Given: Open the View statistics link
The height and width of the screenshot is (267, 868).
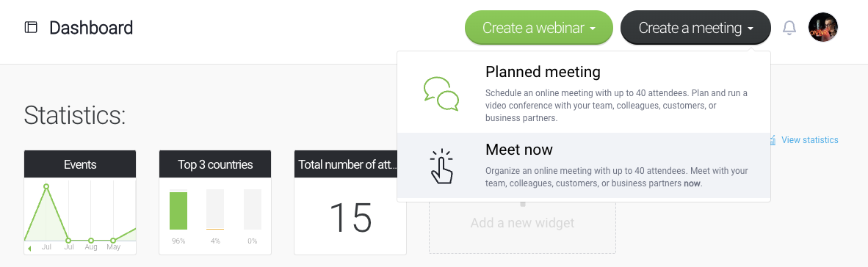Looking at the screenshot, I should click(x=809, y=140).
